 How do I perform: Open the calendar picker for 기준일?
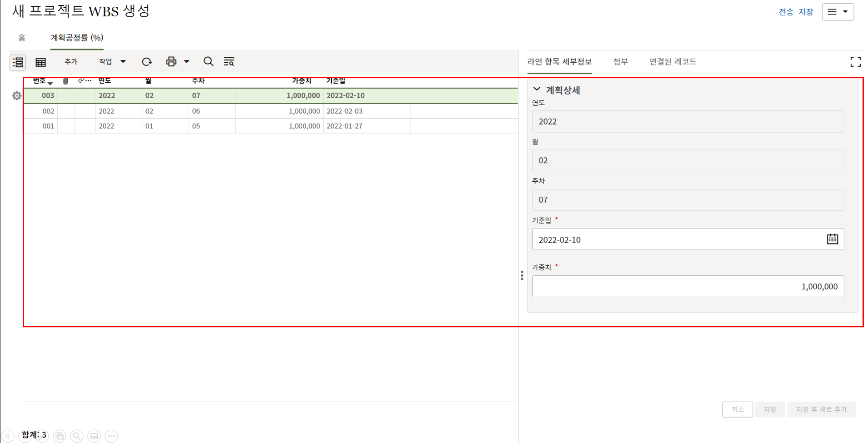[832, 239]
